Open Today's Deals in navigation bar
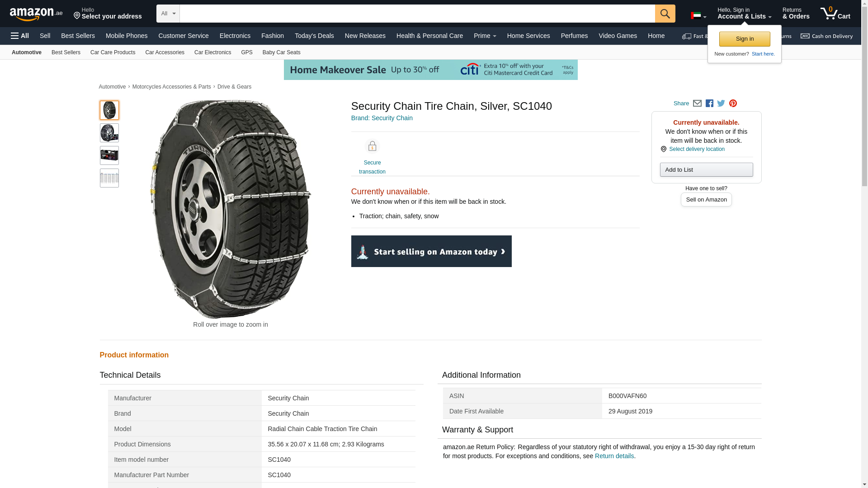This screenshot has width=868, height=488. [314, 36]
